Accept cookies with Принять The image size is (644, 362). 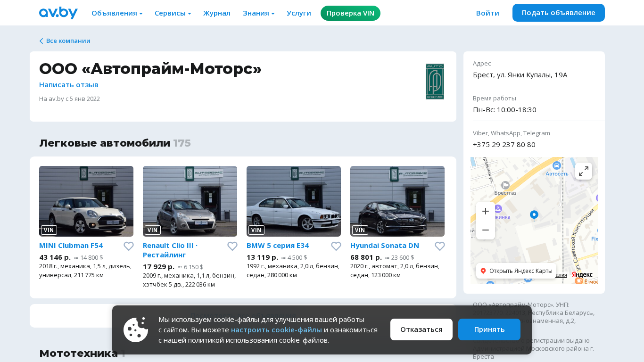(489, 329)
